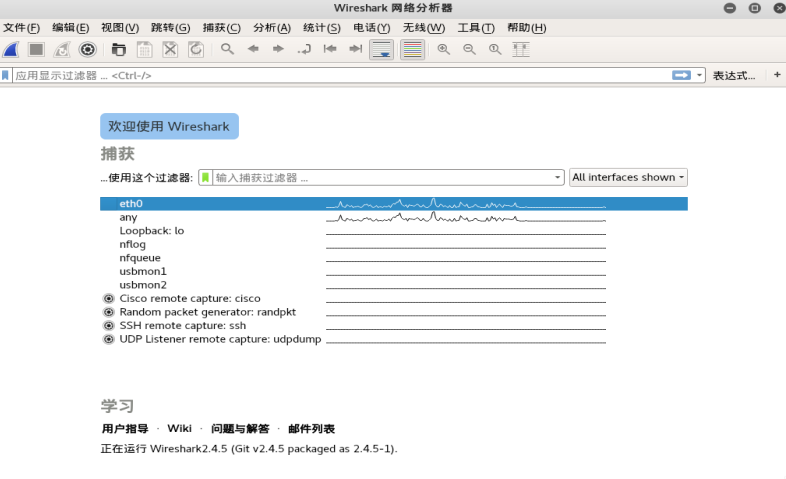Click the restart capture icon
786x479 pixels.
[62, 50]
